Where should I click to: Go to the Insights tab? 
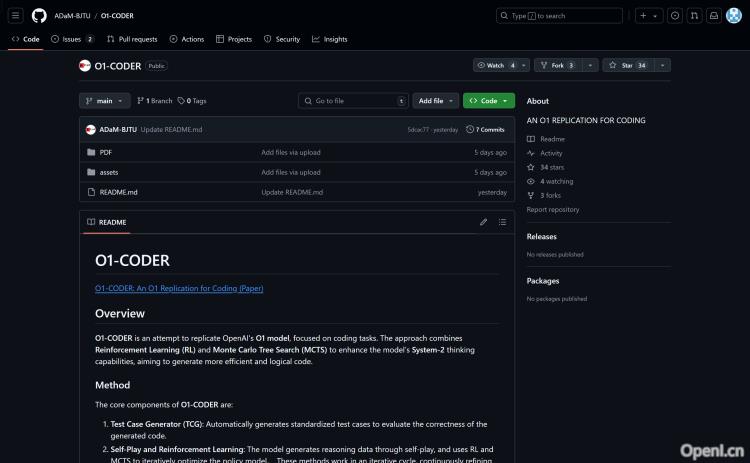pyautogui.click(x=330, y=39)
